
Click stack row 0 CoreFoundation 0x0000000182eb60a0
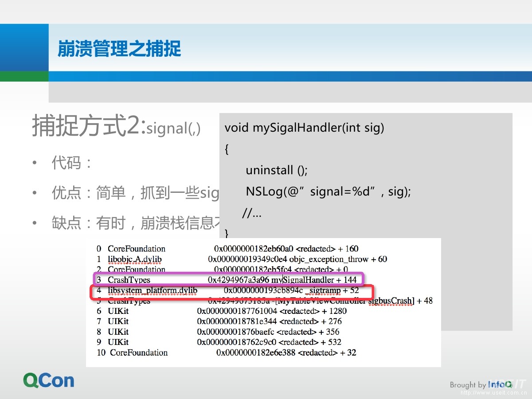tap(227, 249)
